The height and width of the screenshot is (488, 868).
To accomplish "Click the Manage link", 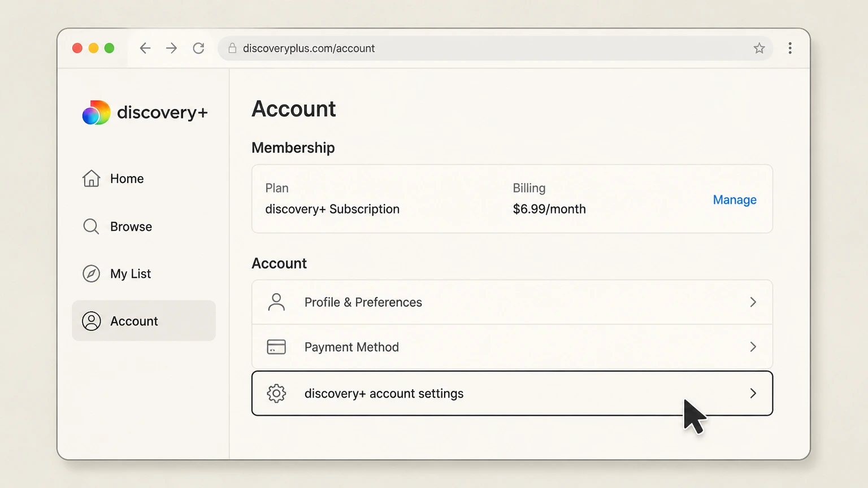I will coord(735,200).
